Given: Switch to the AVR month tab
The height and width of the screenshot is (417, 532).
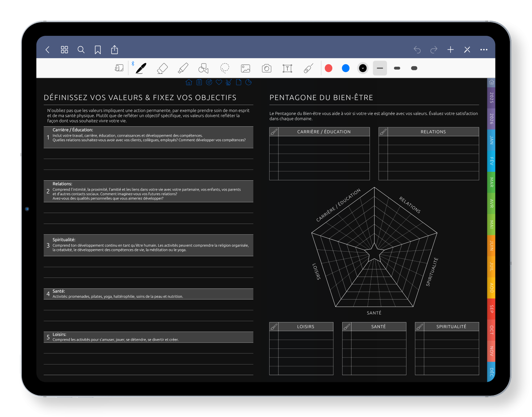Looking at the screenshot, I should click(x=491, y=203).
